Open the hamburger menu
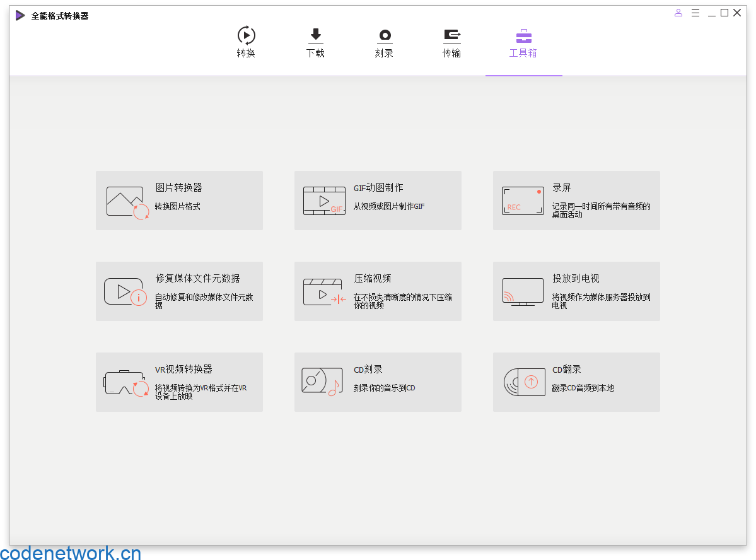The height and width of the screenshot is (560, 756). (695, 12)
